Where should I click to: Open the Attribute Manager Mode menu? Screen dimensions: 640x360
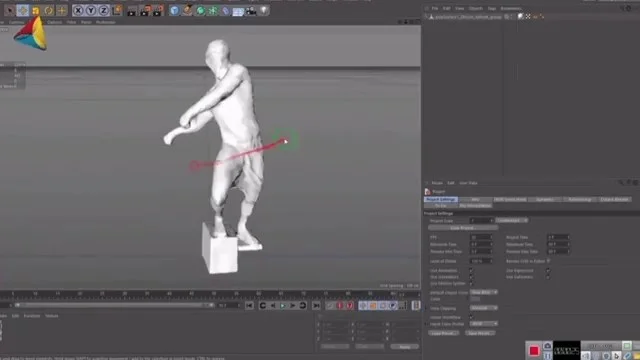click(437, 183)
